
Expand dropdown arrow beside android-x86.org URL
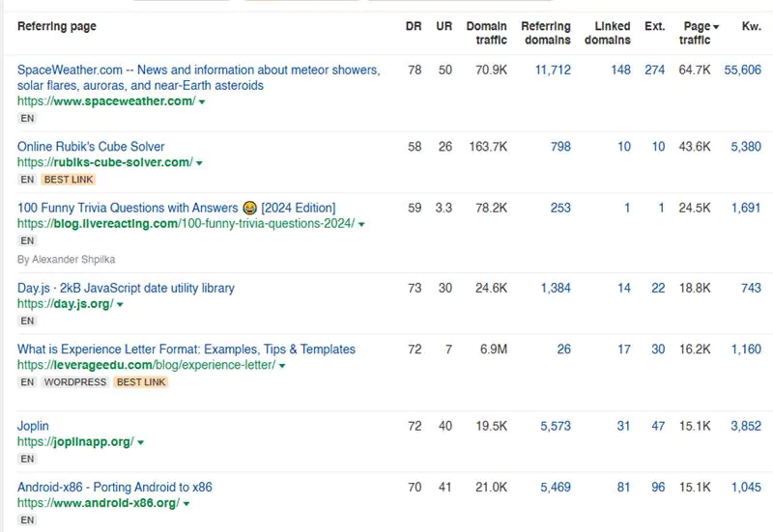click(x=186, y=503)
